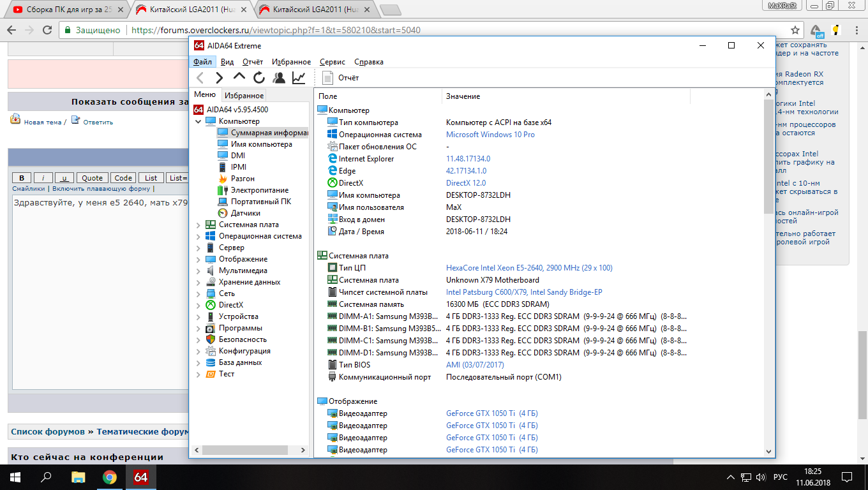Expand the Сервер tree node
This screenshot has width=868, height=490.
(x=198, y=248)
